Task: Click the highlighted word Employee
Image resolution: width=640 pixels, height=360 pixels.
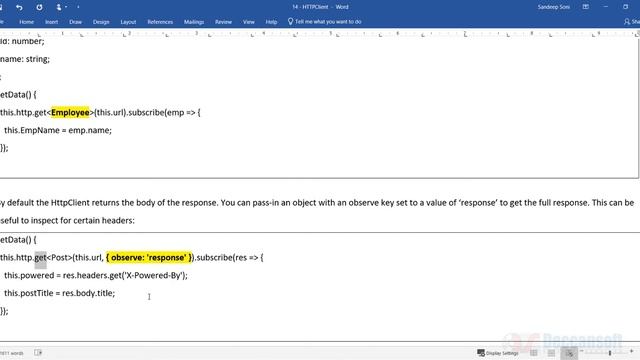Action: pyautogui.click(x=70, y=113)
